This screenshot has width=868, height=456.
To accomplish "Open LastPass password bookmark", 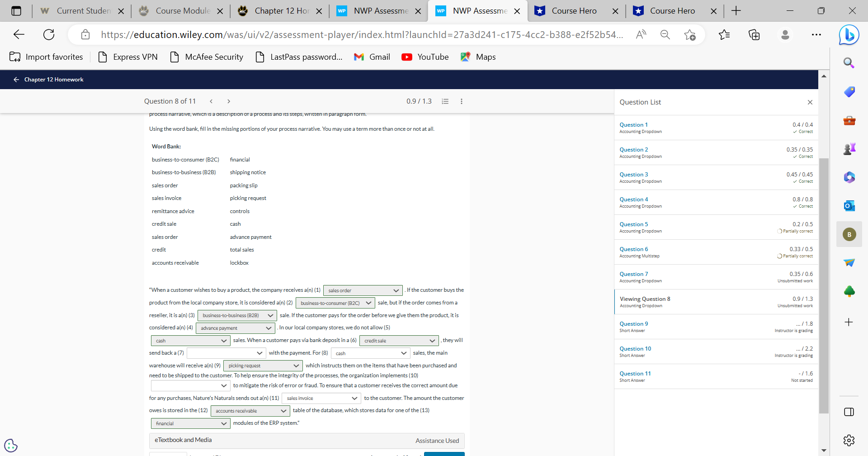I will click(x=299, y=57).
